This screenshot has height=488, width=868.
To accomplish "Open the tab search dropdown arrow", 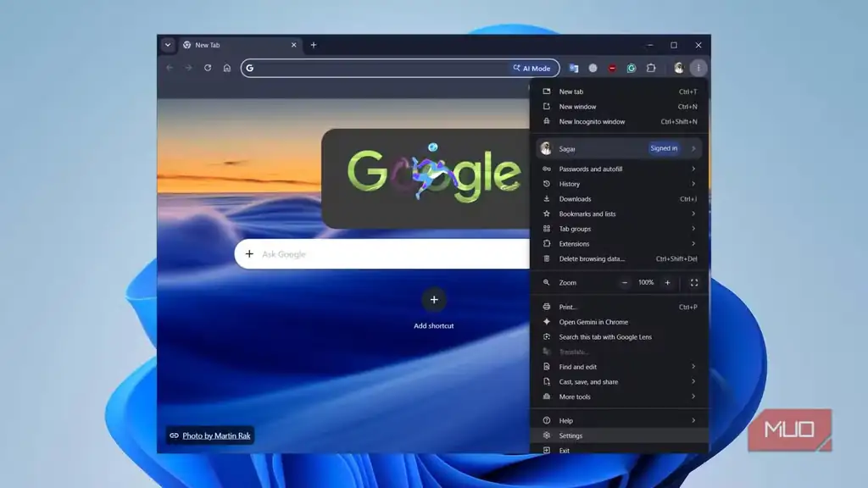I will (x=168, y=45).
